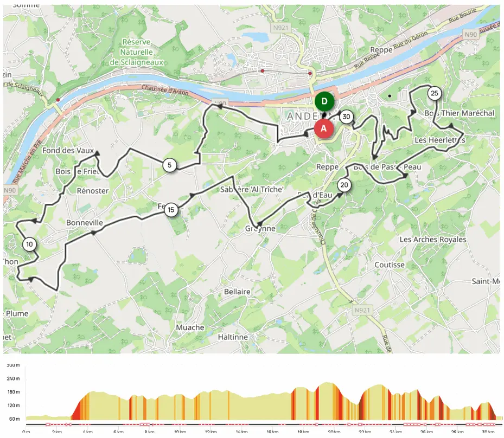Click the red A arrival marker

pyautogui.click(x=323, y=128)
